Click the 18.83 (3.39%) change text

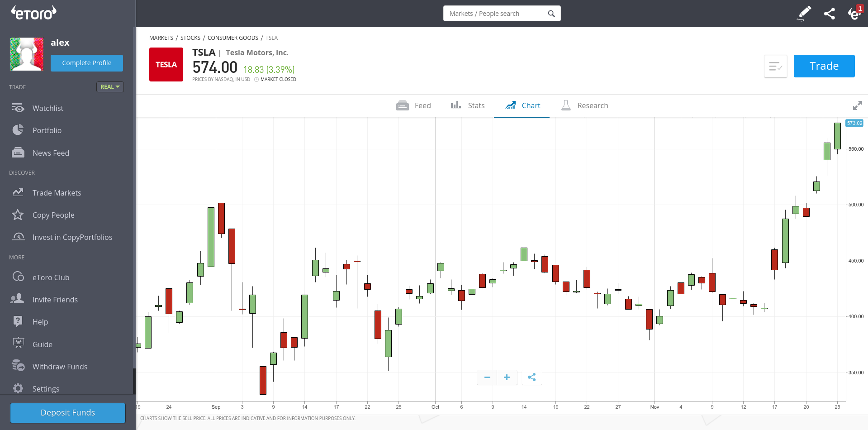coord(269,70)
